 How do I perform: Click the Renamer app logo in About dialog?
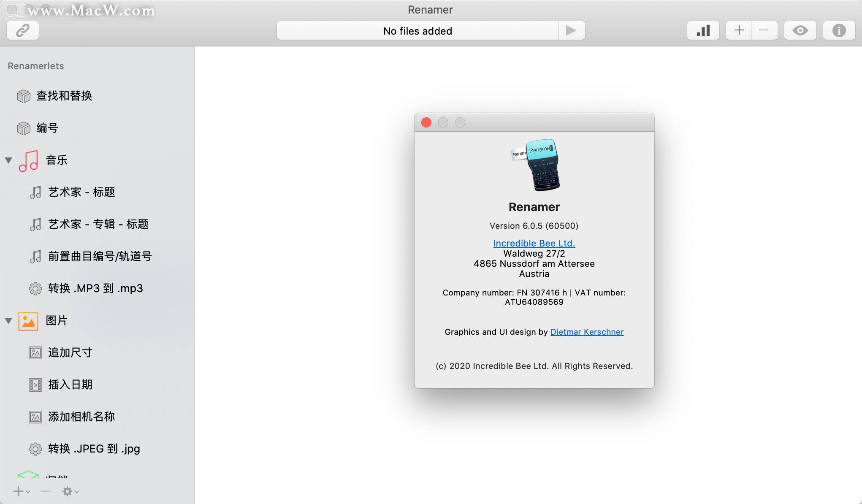pos(536,165)
